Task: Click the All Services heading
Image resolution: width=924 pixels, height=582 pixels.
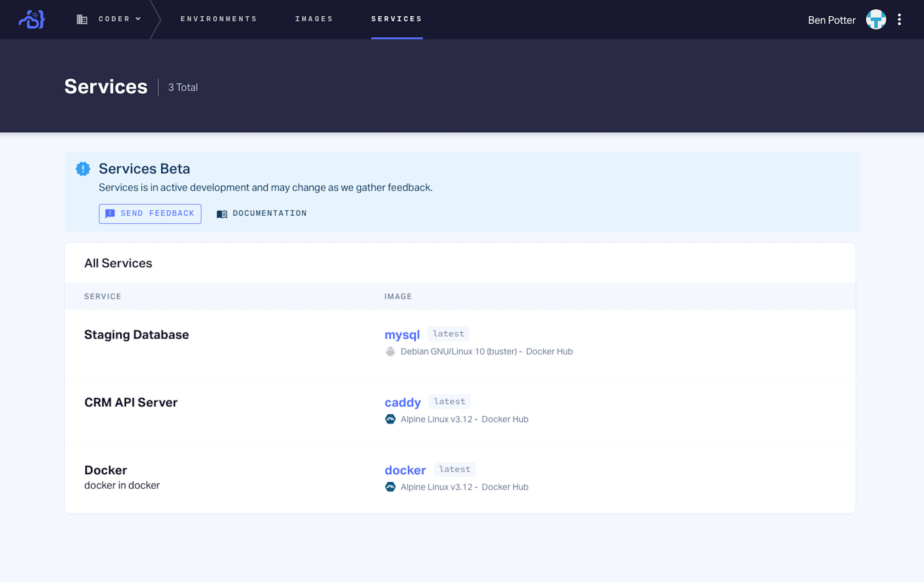Action: tap(118, 263)
